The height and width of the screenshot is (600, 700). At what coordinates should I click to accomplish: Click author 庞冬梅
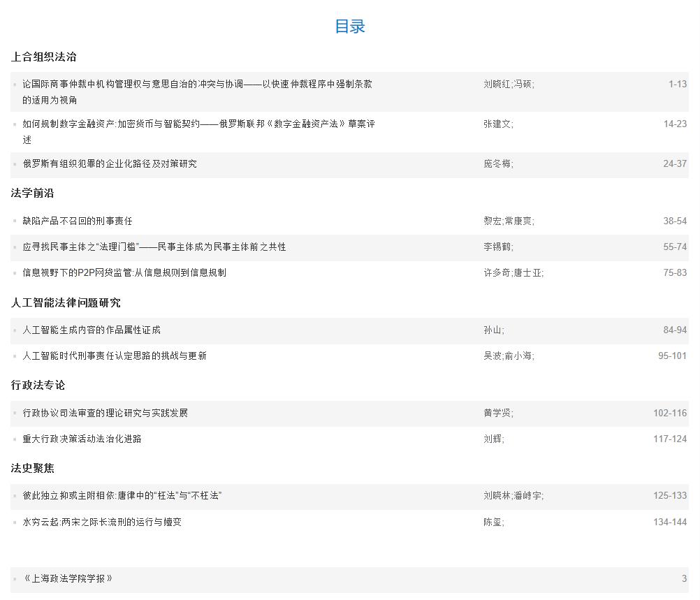(497, 164)
